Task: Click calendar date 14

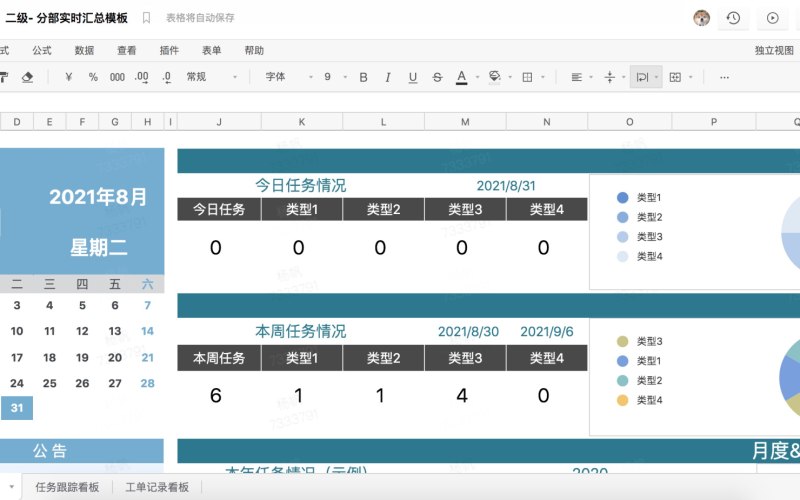Action: 147,331
